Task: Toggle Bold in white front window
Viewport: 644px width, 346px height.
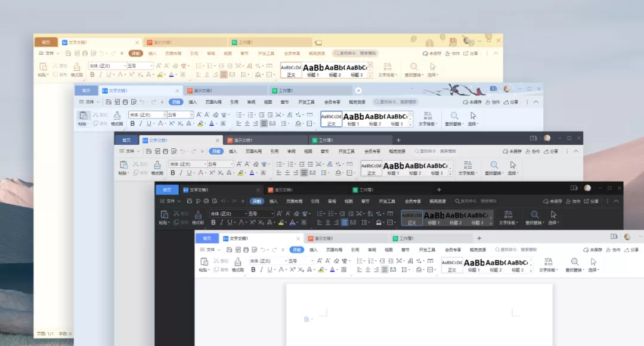Action: [253, 270]
